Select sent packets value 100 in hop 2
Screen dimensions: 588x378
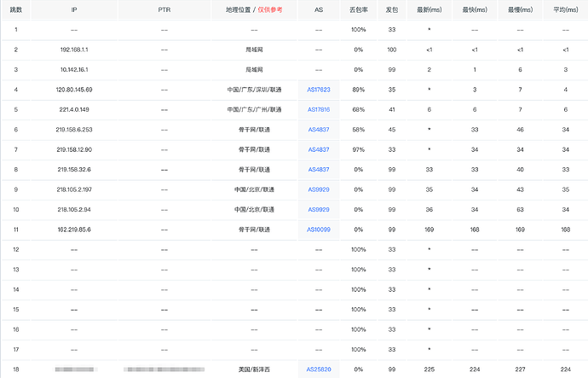(392, 49)
